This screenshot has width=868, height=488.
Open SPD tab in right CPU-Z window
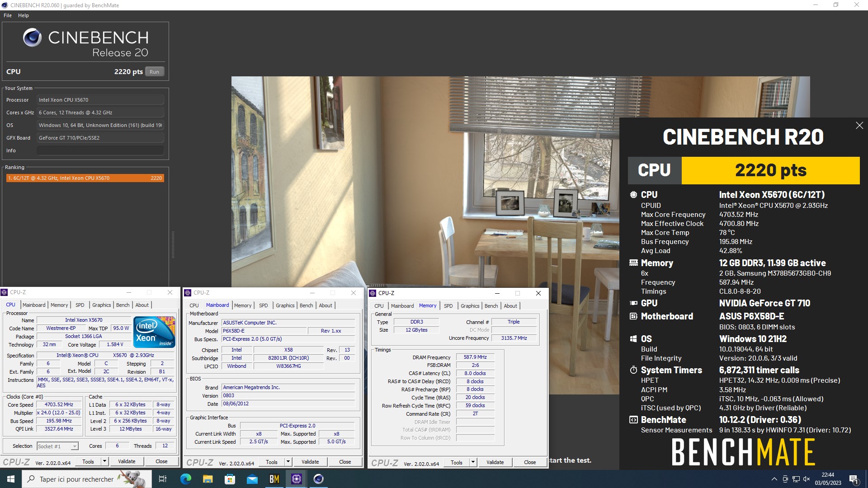(x=448, y=306)
